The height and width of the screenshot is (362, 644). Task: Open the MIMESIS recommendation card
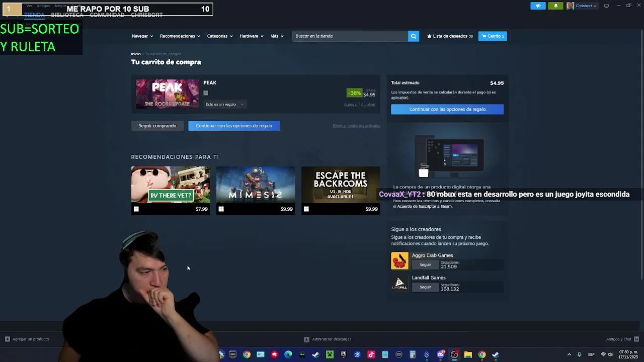click(256, 191)
